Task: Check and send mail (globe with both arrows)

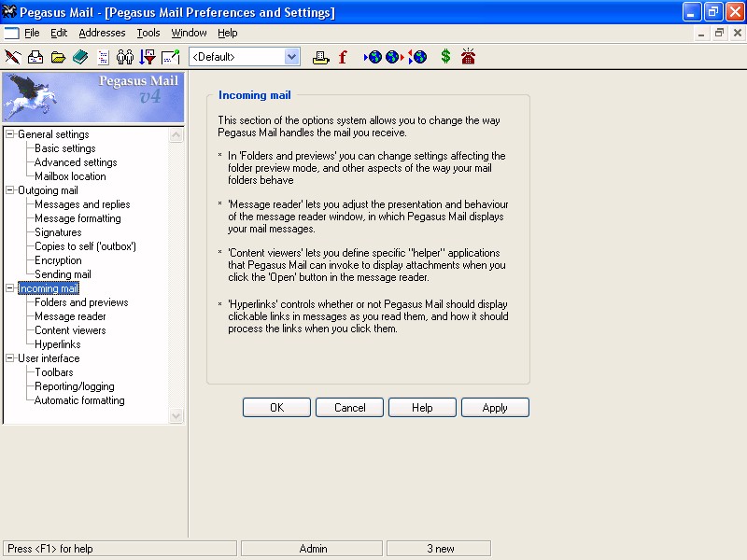Action: click(x=417, y=57)
